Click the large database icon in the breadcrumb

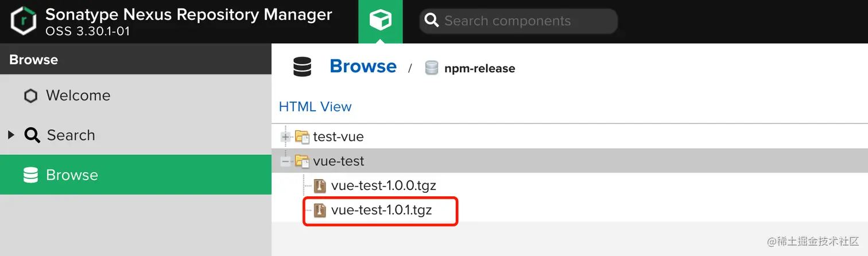[x=302, y=67]
